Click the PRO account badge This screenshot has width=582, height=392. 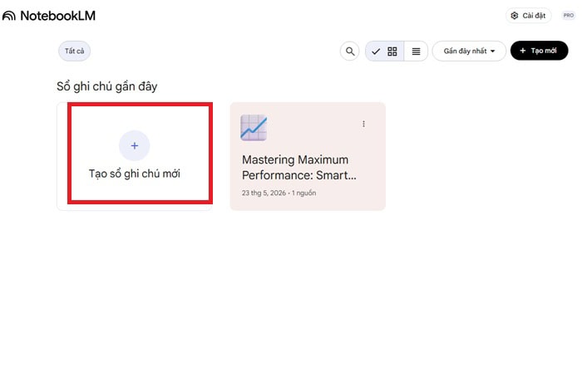[568, 16]
